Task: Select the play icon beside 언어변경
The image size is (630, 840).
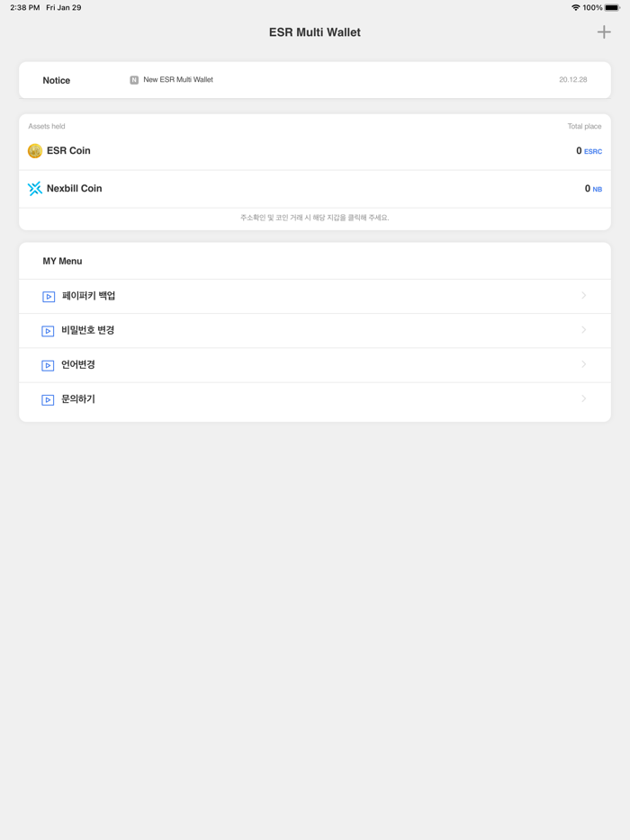Action: [x=48, y=364]
